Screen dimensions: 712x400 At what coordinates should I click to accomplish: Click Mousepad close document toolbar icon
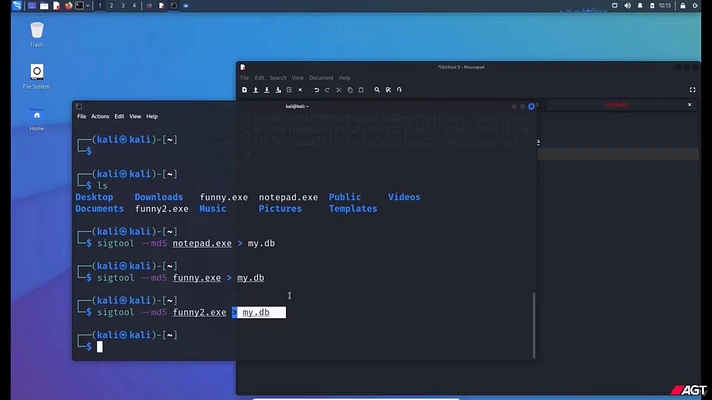click(x=300, y=90)
